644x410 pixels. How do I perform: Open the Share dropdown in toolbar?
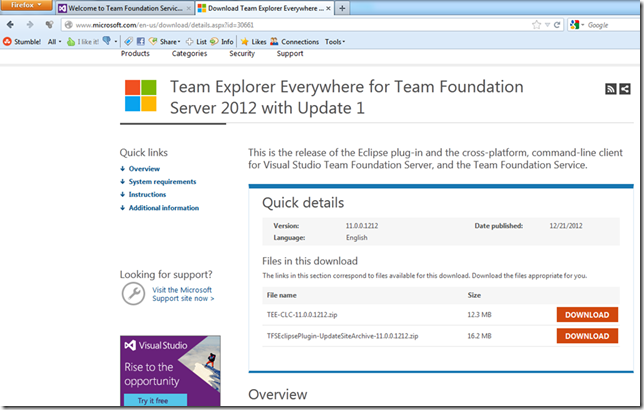click(x=165, y=41)
